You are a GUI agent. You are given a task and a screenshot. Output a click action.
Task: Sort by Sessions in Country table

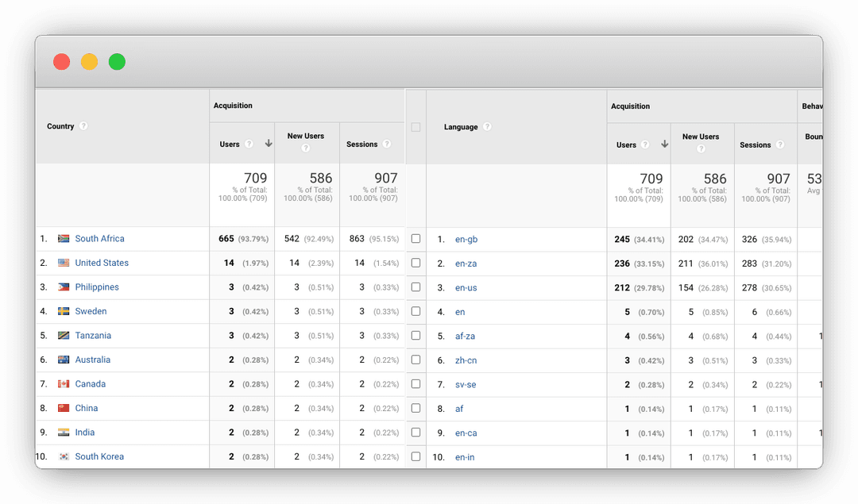pos(361,144)
